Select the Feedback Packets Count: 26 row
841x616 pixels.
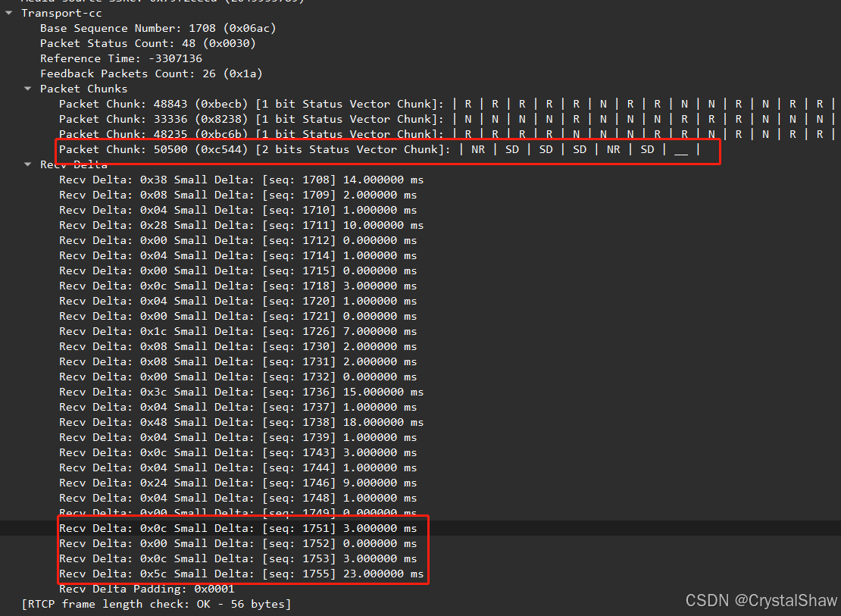click(x=152, y=73)
